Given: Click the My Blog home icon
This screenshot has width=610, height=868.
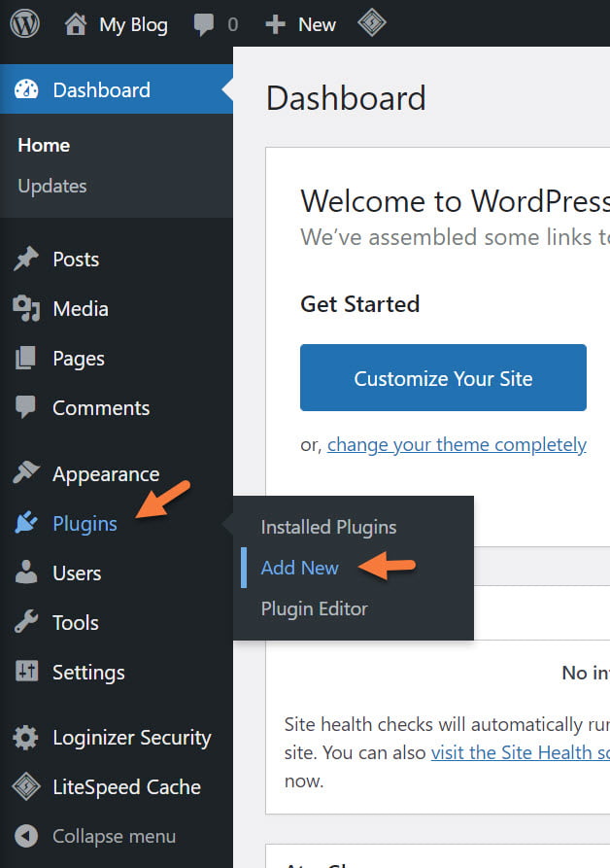Looking at the screenshot, I should click(76, 24).
